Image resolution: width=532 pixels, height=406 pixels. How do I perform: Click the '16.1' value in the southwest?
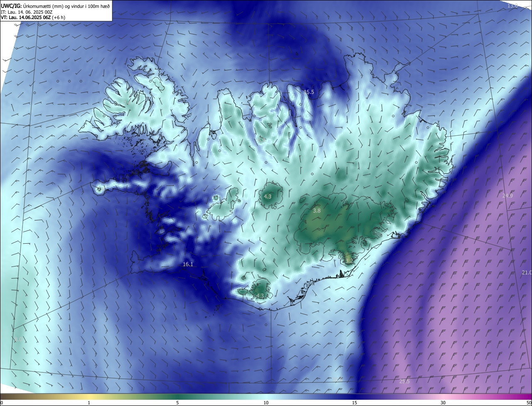coord(188,264)
